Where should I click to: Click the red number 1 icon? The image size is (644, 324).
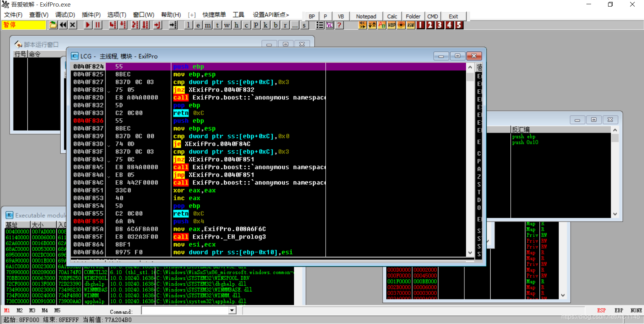click(420, 25)
